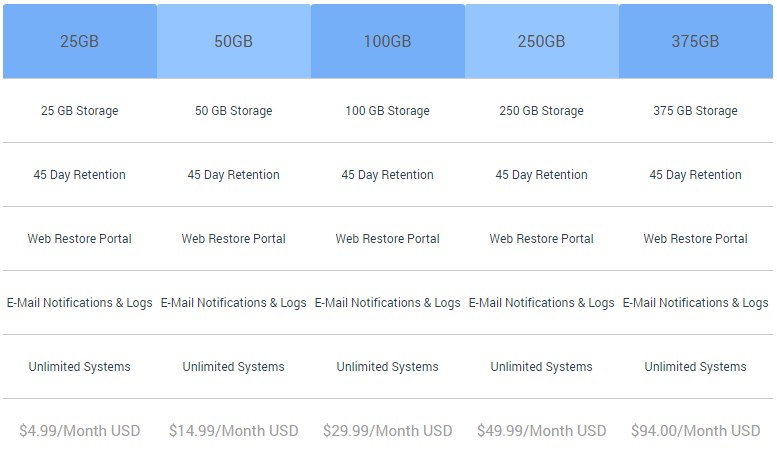Open the 375GB plan header

pos(696,41)
